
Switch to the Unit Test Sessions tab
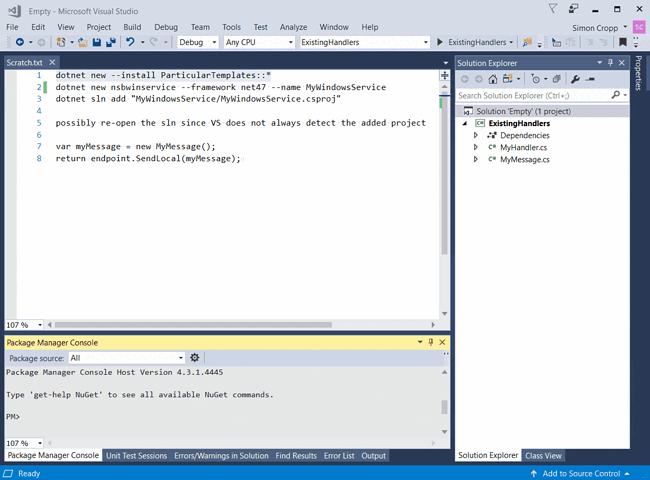[136, 456]
